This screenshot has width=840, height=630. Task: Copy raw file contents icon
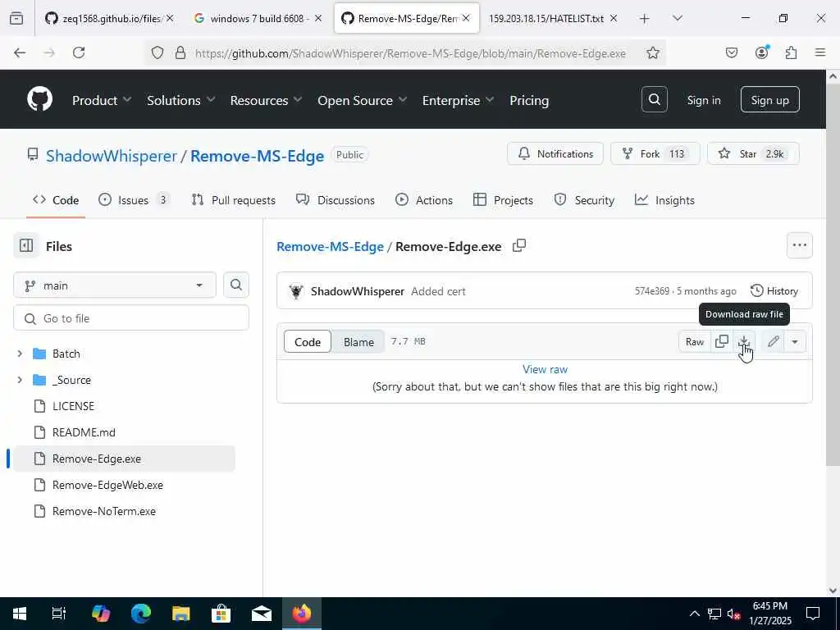click(722, 342)
